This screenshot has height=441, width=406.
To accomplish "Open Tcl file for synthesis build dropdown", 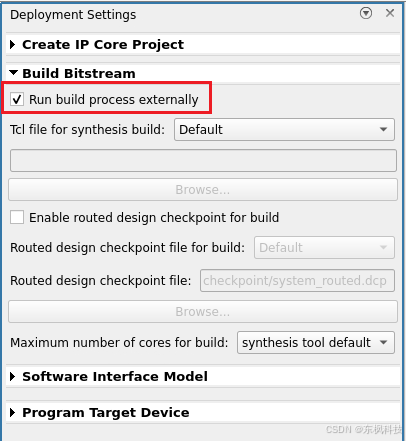I will pos(284,129).
